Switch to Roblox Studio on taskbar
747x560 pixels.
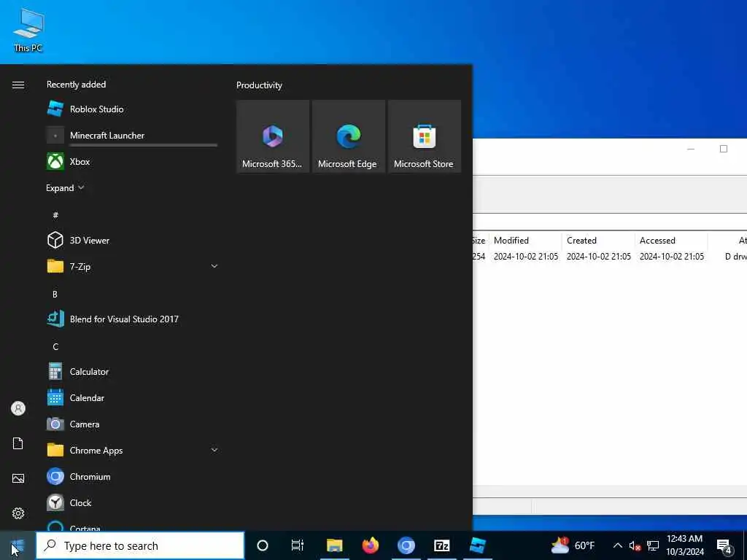[x=477, y=545]
